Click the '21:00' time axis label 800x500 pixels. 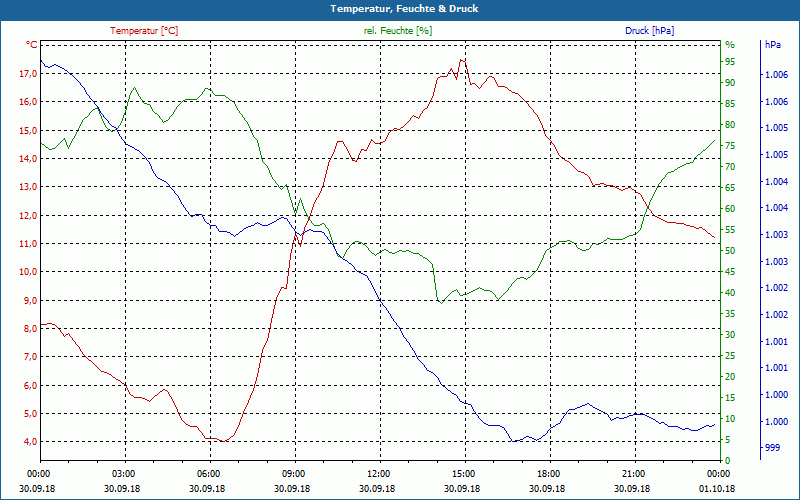pyautogui.click(x=635, y=473)
